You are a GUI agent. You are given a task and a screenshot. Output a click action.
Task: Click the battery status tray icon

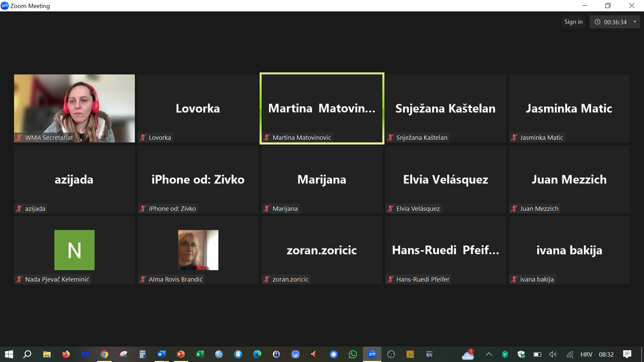tap(537, 354)
